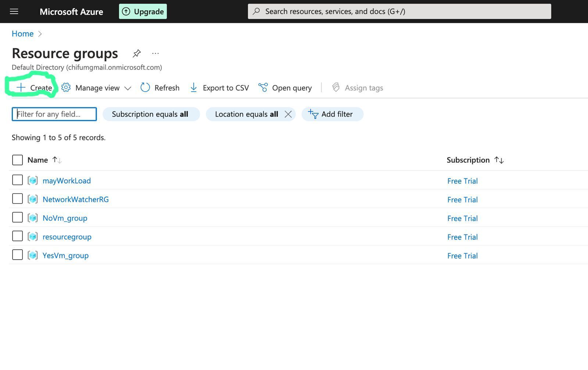The width and height of the screenshot is (588, 370).
Task: Open the Manage view menu
Action: (x=96, y=88)
